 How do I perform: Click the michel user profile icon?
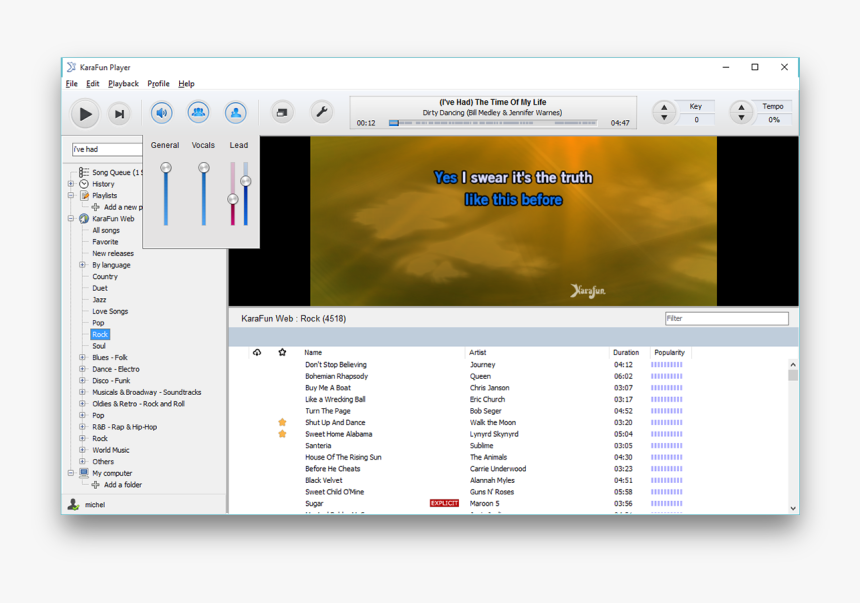click(73, 505)
